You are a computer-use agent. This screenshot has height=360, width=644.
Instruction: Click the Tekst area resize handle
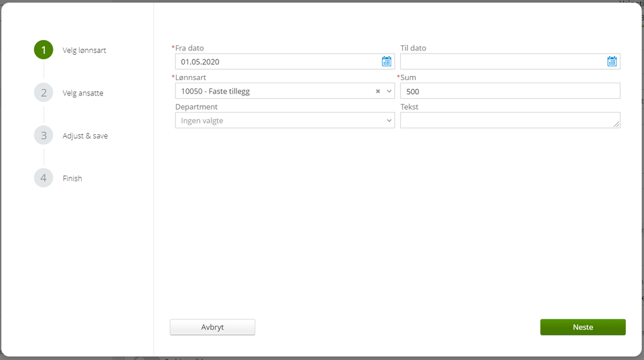pos(616,124)
